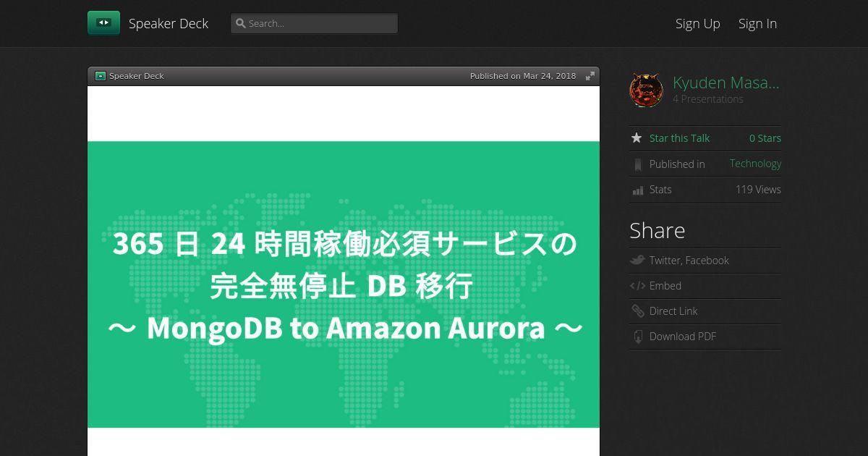Image resolution: width=868 pixels, height=456 pixels.
Task: Click the search magnifier icon
Action: [x=241, y=23]
